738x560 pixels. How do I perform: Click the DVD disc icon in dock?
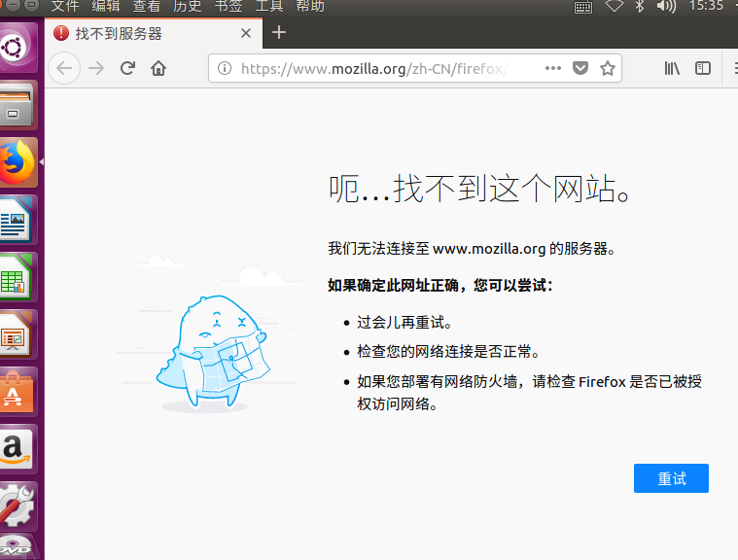18,548
